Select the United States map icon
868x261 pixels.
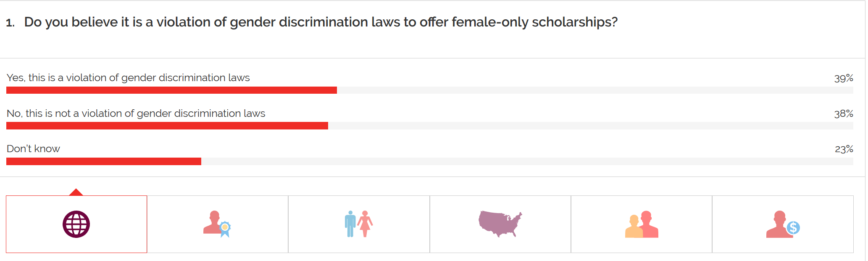point(500,224)
